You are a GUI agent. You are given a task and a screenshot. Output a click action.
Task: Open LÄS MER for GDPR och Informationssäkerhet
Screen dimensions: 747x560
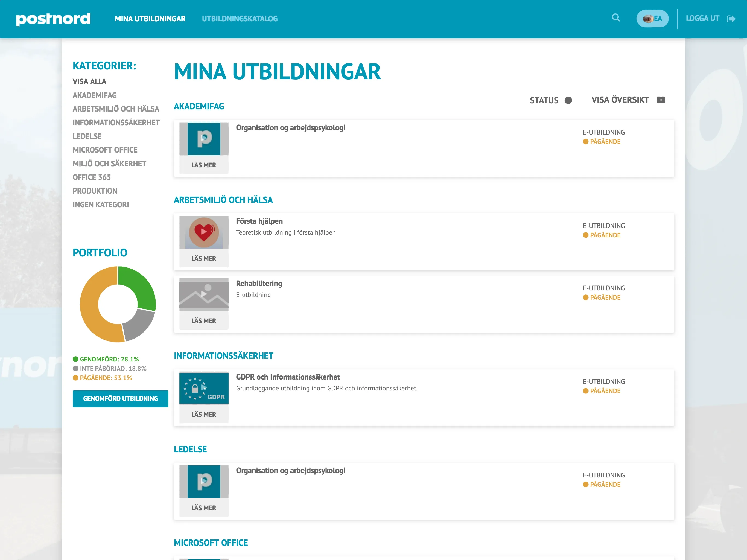click(203, 414)
